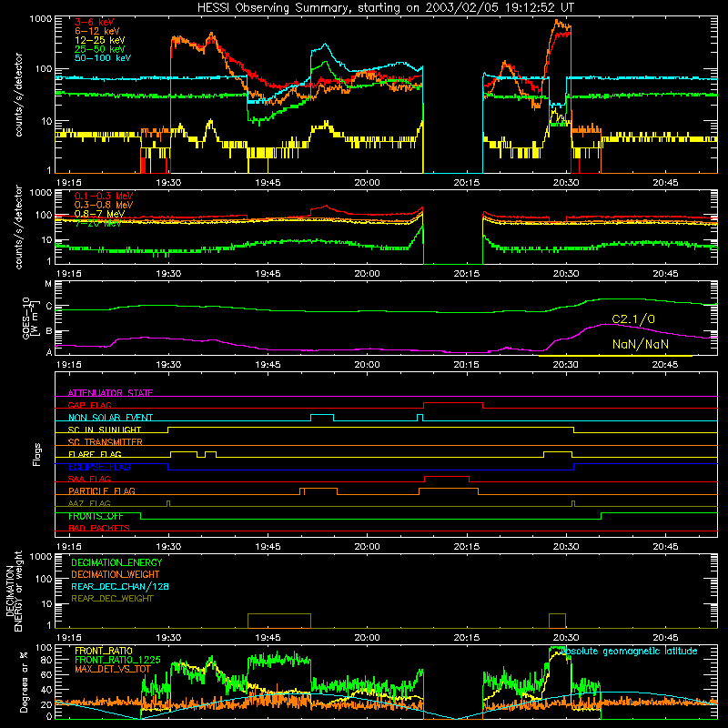Screen dimensions: 728x728
Task: Click the REAR_DEC_WEIGHT box near 19:45
Action: coord(279,621)
